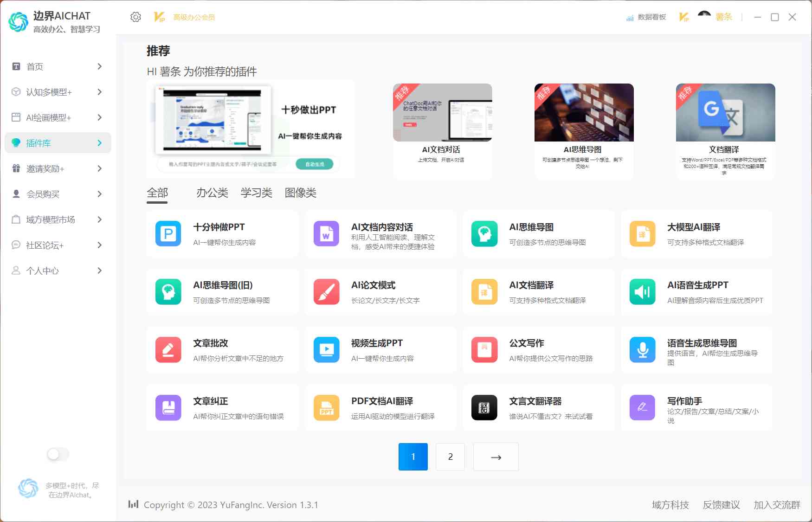The width and height of the screenshot is (812, 522).
Task: Click the 首页 sidebar icon
Action: point(16,66)
